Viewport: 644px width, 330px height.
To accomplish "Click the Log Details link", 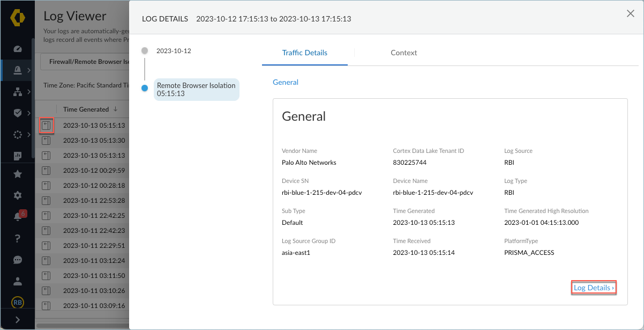I will [594, 288].
